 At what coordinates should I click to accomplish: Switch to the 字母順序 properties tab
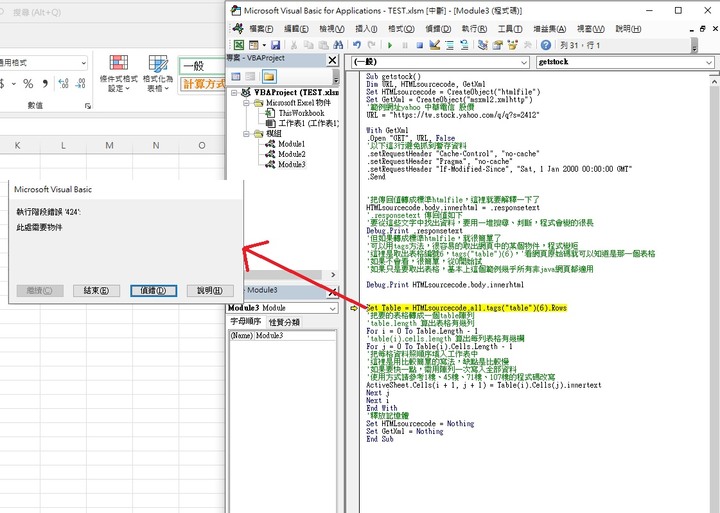coord(246,321)
